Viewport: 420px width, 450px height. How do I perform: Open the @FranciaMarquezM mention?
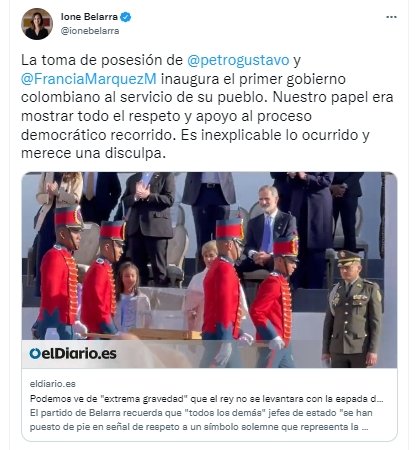tap(89, 79)
